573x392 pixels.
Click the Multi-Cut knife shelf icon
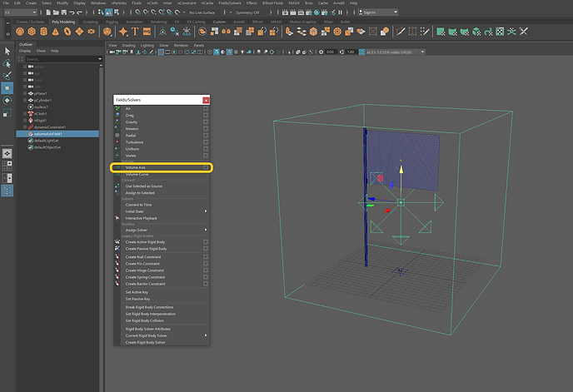pos(401,32)
